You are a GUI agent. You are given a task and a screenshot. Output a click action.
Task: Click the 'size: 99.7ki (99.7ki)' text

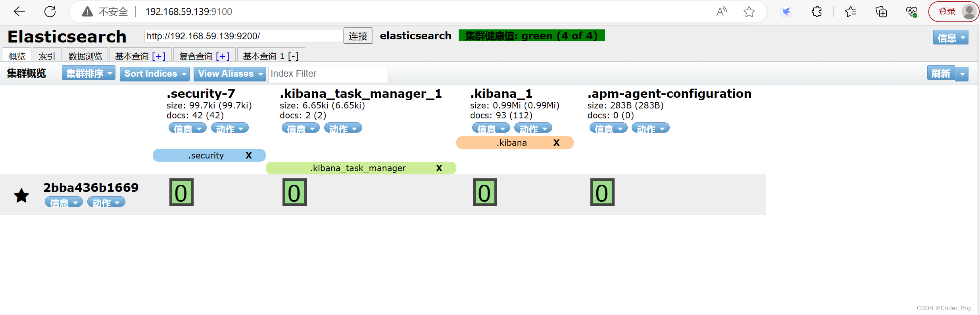coord(209,105)
